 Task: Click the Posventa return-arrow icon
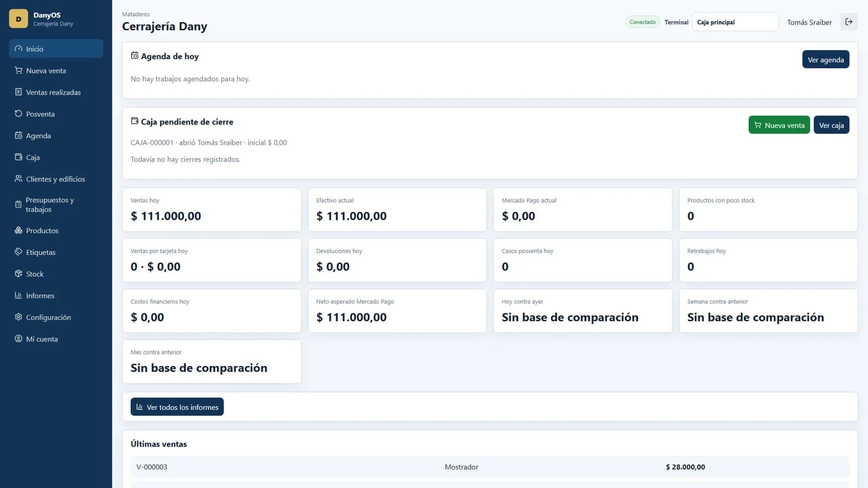(x=18, y=114)
